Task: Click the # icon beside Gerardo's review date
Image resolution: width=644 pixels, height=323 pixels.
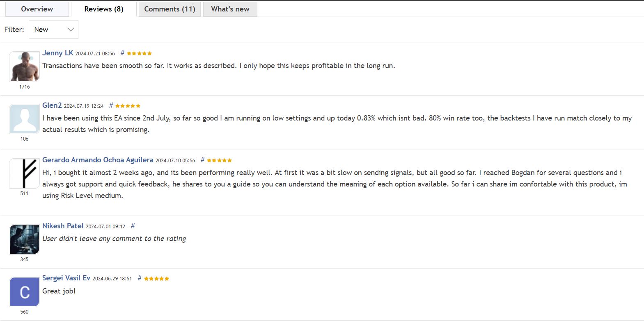Action: [202, 160]
